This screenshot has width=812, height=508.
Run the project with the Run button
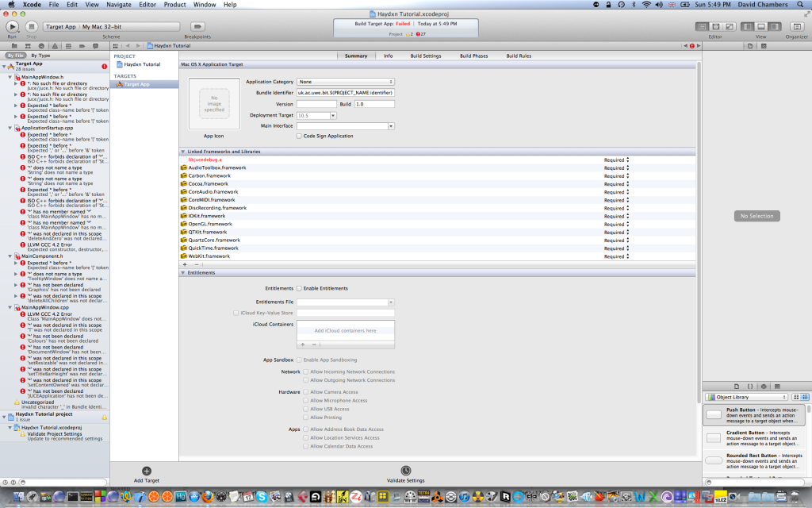click(x=13, y=26)
